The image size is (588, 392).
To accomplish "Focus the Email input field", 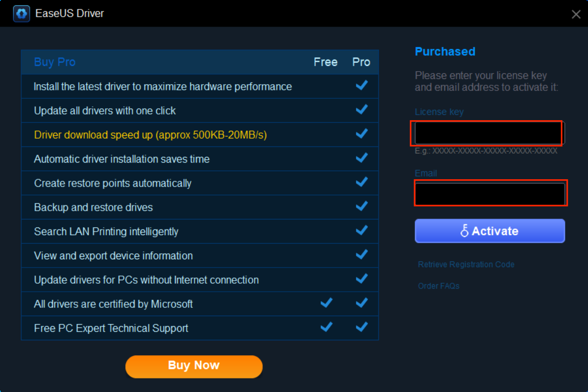I will [x=490, y=193].
